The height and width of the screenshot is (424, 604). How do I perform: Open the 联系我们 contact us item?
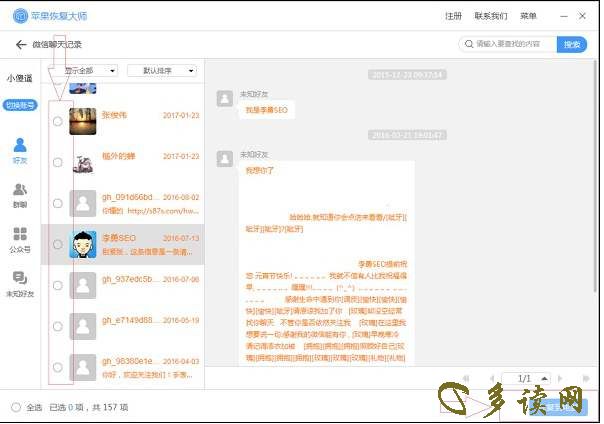click(491, 16)
